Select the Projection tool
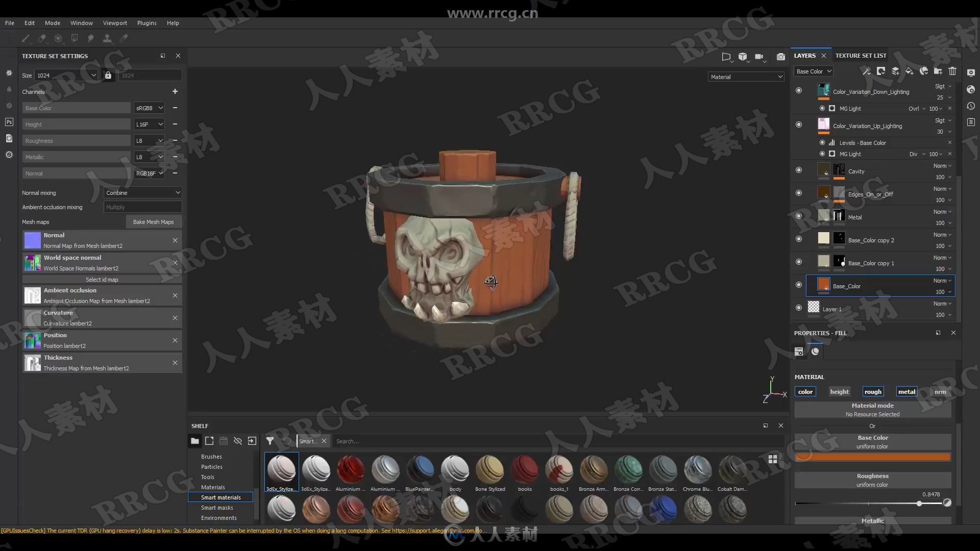 tap(58, 38)
